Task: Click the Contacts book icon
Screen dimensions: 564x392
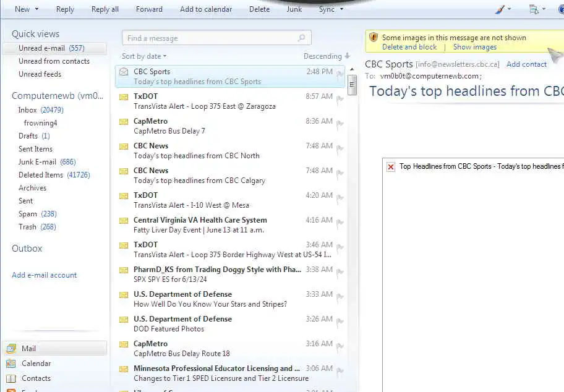Action: [x=11, y=378]
